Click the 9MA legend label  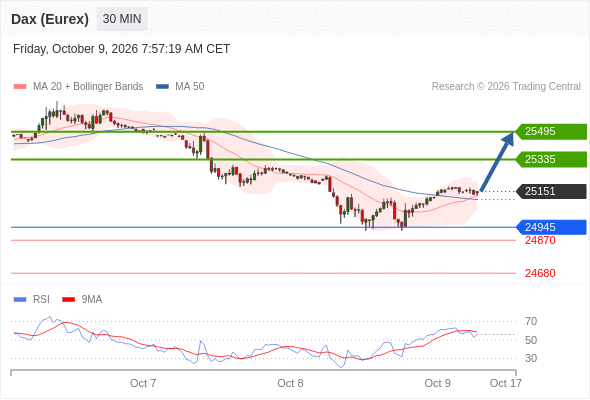[92, 300]
